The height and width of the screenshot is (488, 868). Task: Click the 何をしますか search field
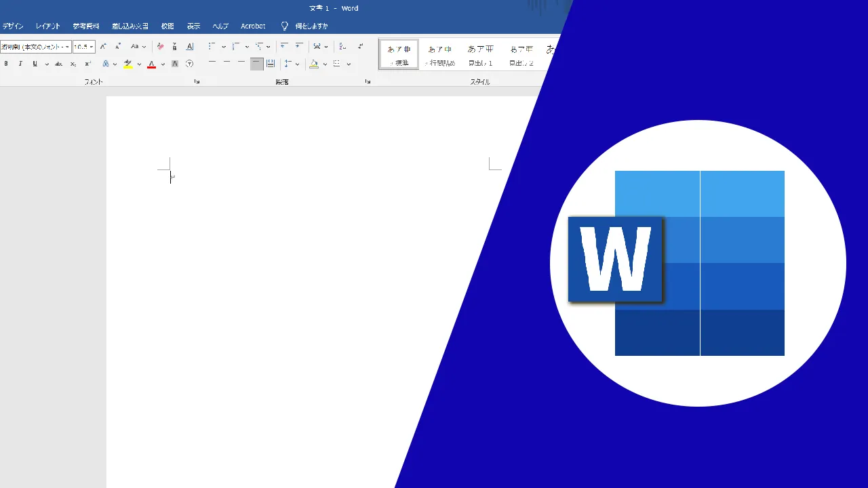tap(311, 26)
